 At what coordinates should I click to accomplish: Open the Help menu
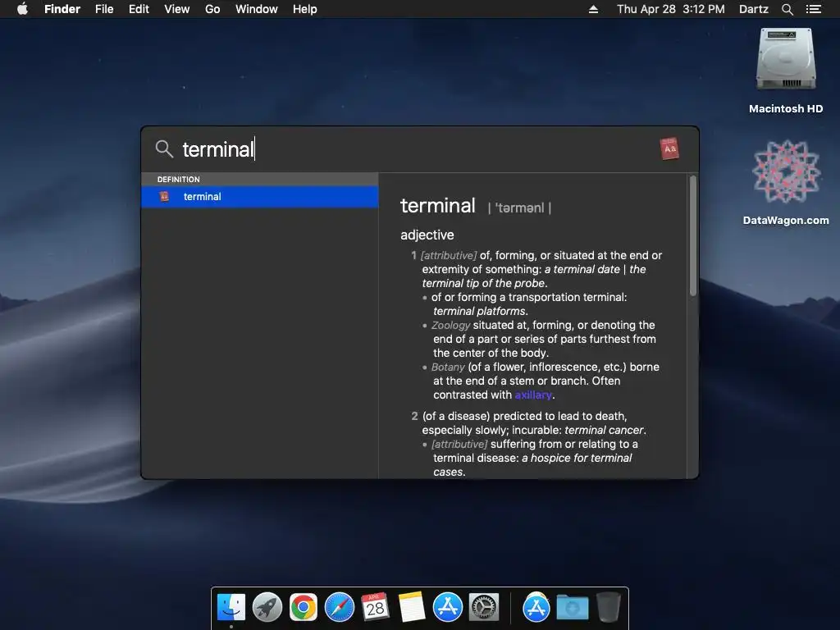click(x=305, y=9)
